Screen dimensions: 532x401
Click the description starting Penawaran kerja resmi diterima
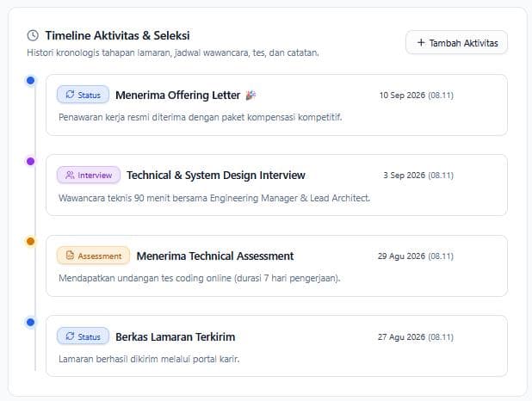(201, 117)
